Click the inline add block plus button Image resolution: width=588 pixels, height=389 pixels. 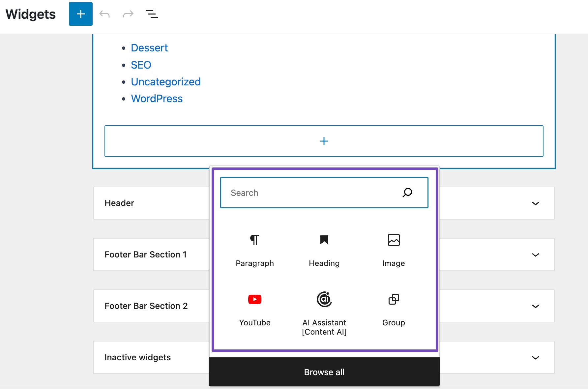[324, 141]
